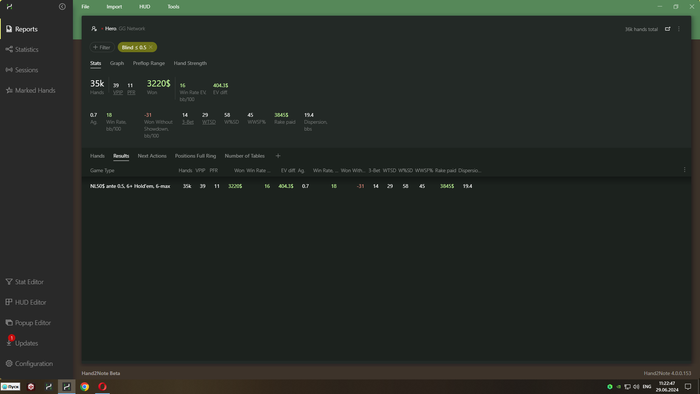The height and width of the screenshot is (394, 700).
Task: Open Google Chrome from taskbar
Action: 84,386
